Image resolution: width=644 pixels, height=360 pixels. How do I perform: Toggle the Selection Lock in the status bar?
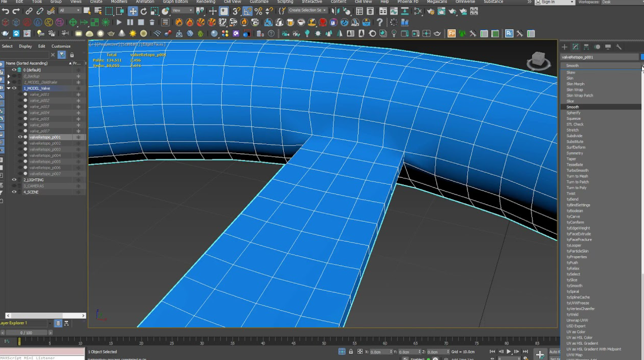[351, 351]
